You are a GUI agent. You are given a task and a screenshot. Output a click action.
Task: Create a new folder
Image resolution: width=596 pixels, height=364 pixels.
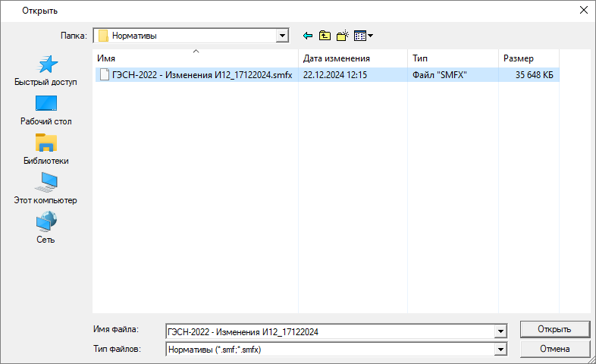tap(342, 36)
